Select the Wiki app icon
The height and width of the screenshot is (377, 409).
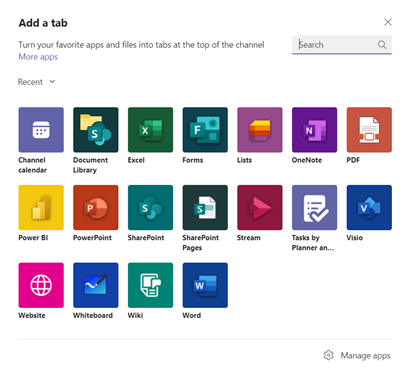click(150, 285)
